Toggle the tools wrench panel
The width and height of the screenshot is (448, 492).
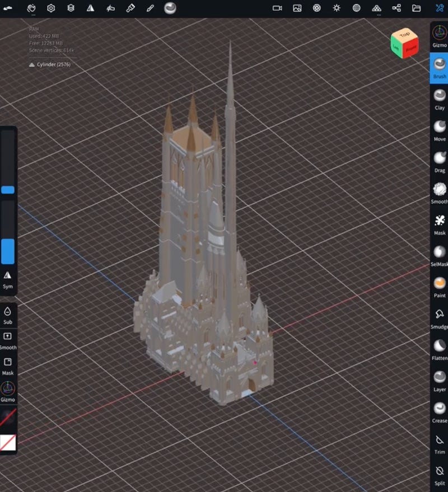point(440,8)
